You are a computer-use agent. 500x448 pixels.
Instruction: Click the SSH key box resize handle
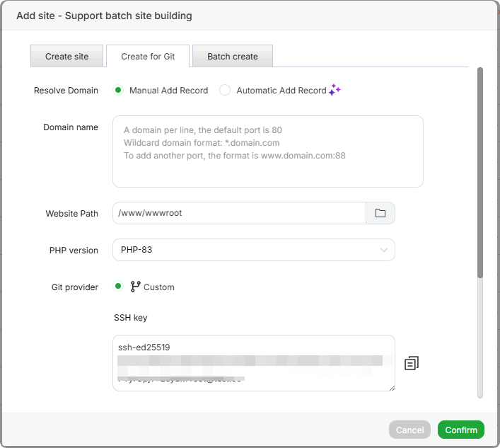(x=391, y=387)
